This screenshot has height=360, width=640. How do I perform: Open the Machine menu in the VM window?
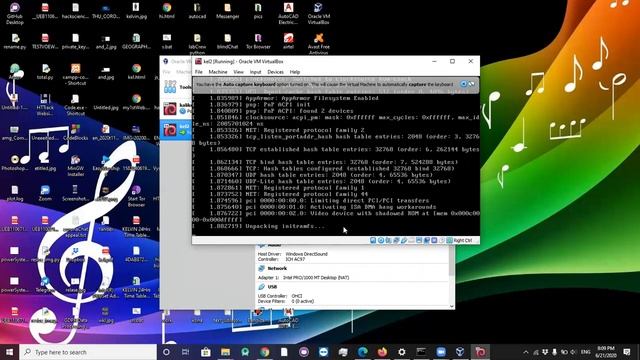click(x=218, y=72)
